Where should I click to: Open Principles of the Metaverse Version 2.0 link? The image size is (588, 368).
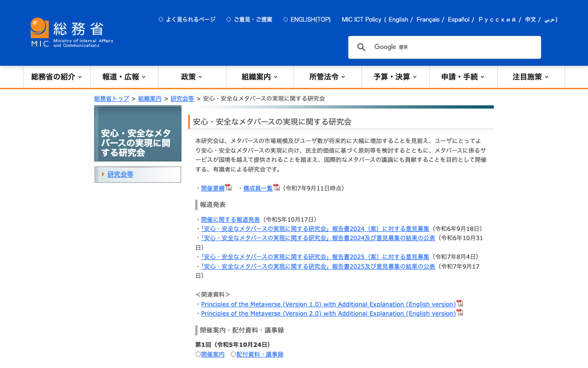click(x=328, y=313)
